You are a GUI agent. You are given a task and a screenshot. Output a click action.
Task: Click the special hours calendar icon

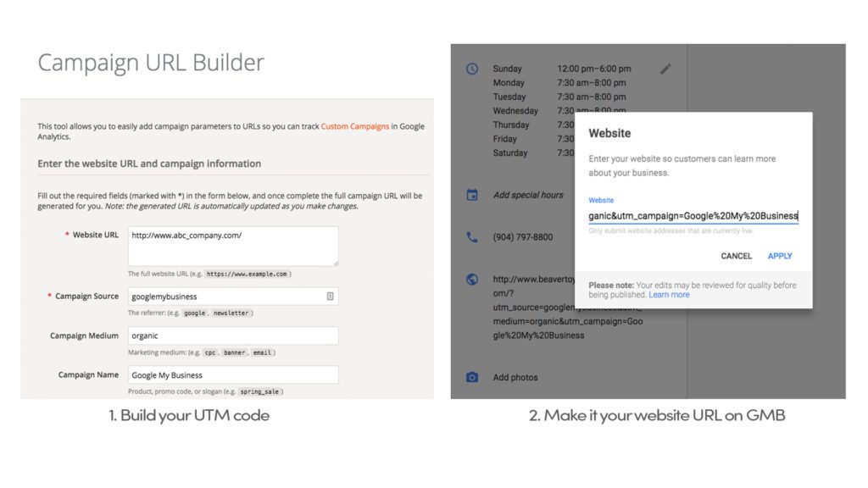[471, 195]
